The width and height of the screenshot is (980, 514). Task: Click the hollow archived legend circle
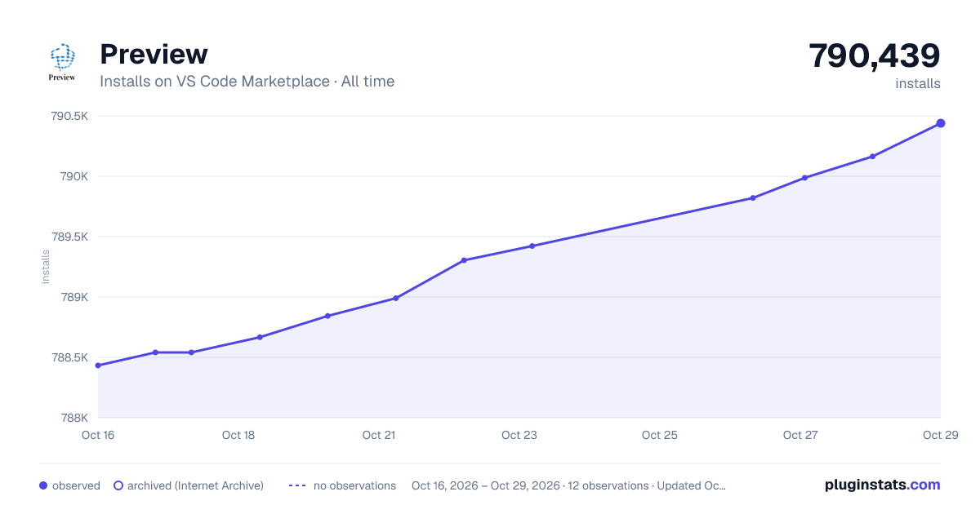point(118,485)
